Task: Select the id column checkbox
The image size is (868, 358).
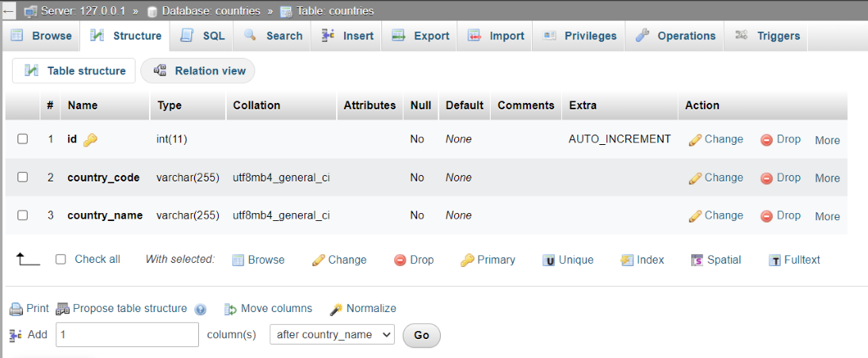Action: tap(23, 139)
